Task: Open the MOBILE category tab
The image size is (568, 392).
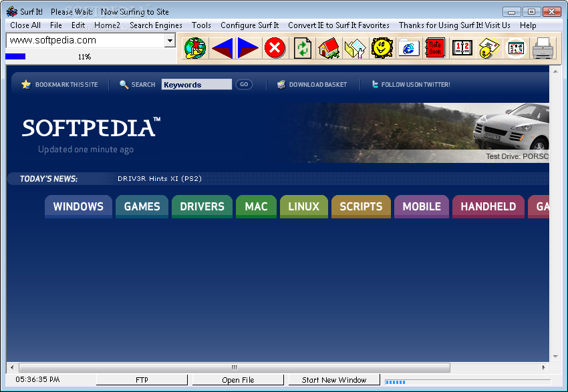Action: pyautogui.click(x=422, y=206)
